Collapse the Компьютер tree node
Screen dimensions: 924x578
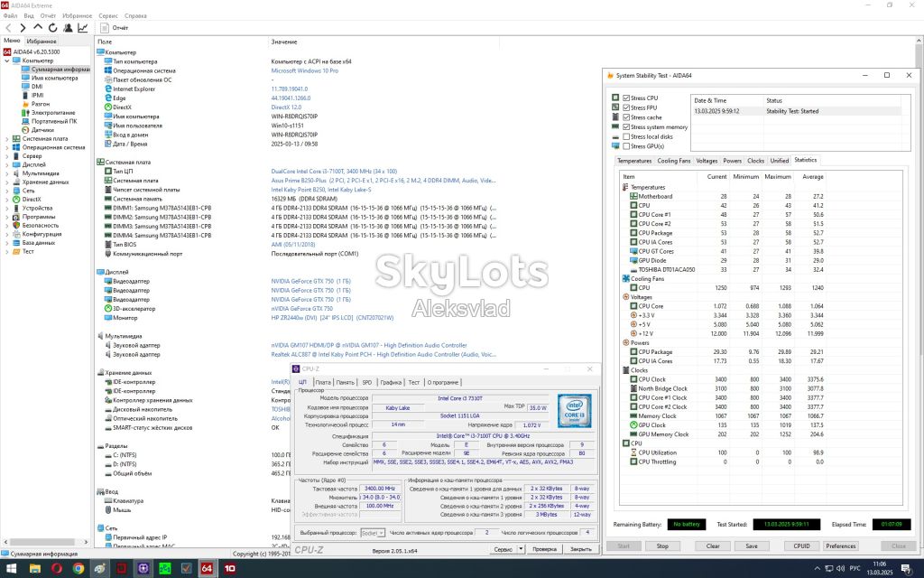pos(7,61)
